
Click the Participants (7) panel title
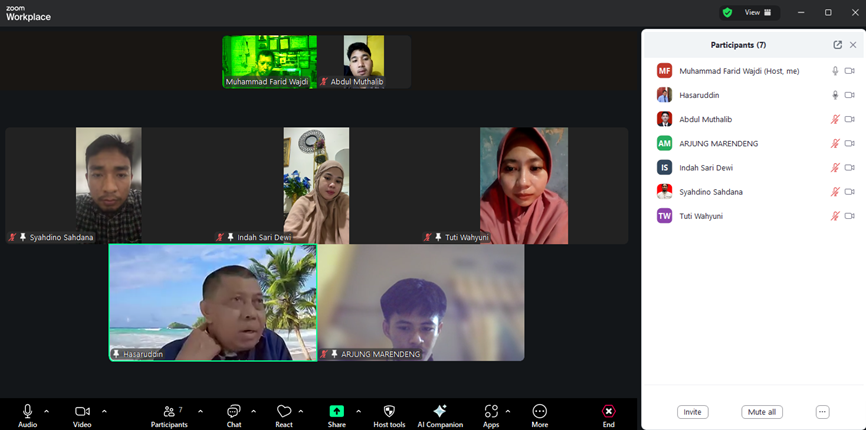738,45
